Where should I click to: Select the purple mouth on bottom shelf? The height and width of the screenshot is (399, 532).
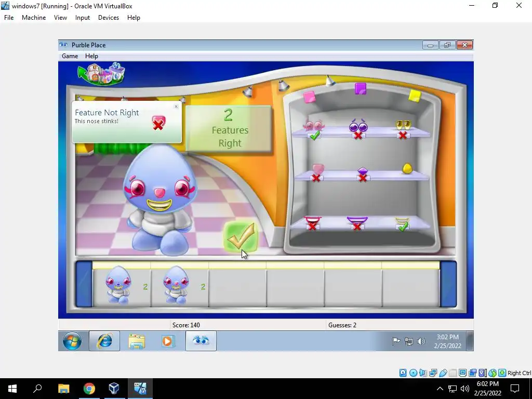357,220
